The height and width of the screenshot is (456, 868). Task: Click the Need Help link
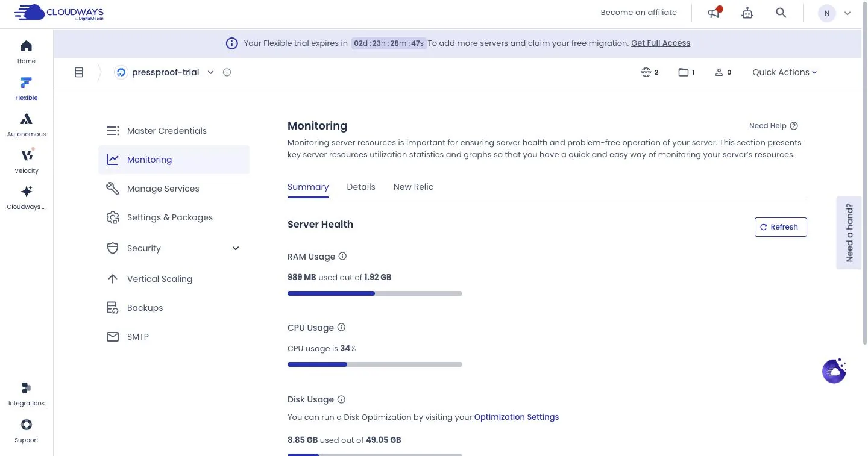pyautogui.click(x=768, y=126)
